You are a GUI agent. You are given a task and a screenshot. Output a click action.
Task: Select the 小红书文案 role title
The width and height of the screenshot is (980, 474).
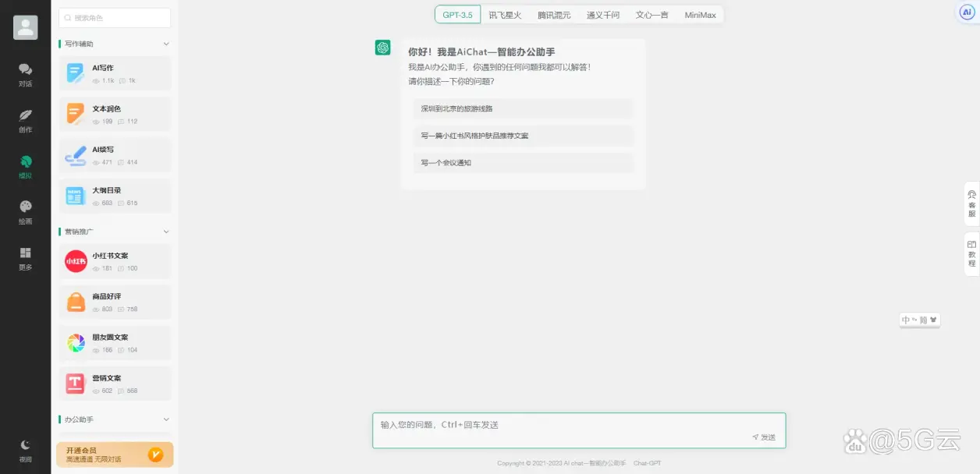point(110,256)
